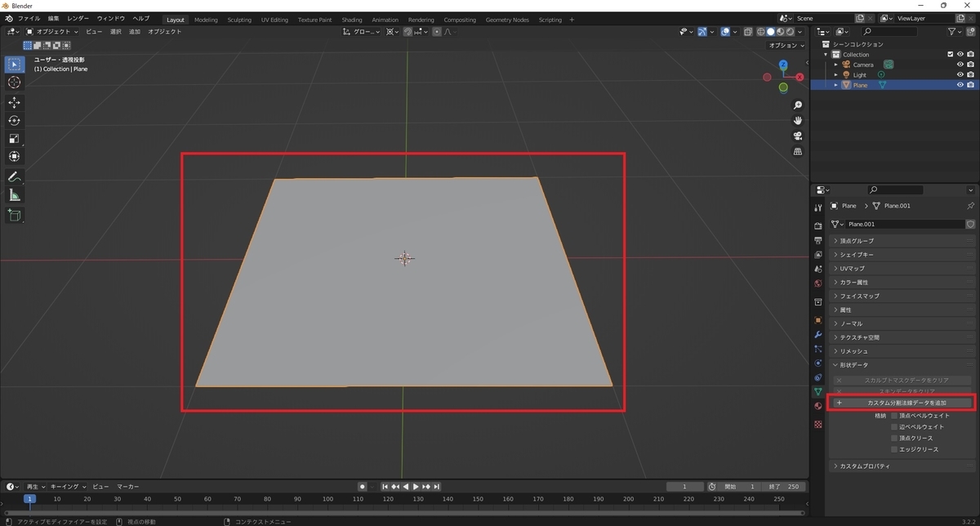The height and width of the screenshot is (526, 980).
Task: Hide Plane in viewport via eye icon
Action: pyautogui.click(x=960, y=85)
